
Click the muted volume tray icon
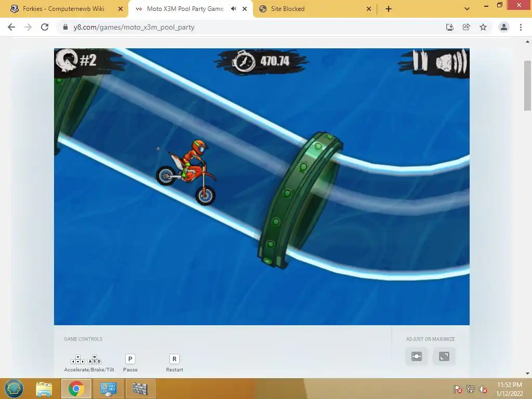coord(483,389)
